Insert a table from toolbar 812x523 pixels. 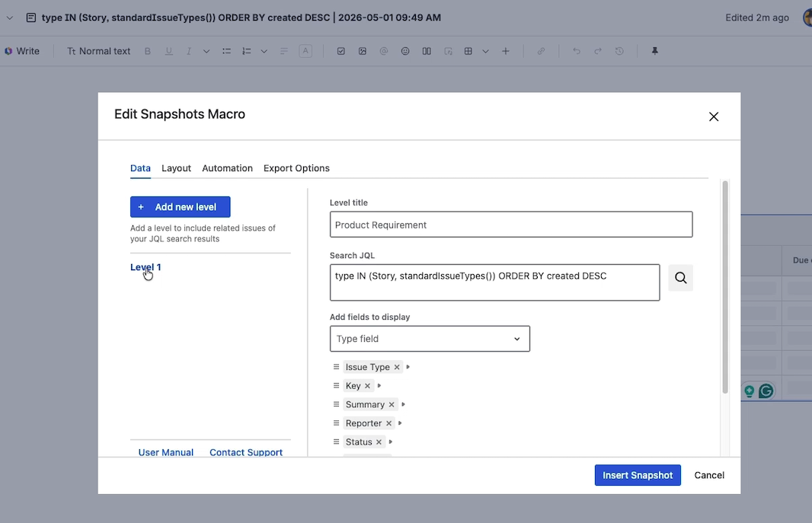pyautogui.click(x=468, y=51)
